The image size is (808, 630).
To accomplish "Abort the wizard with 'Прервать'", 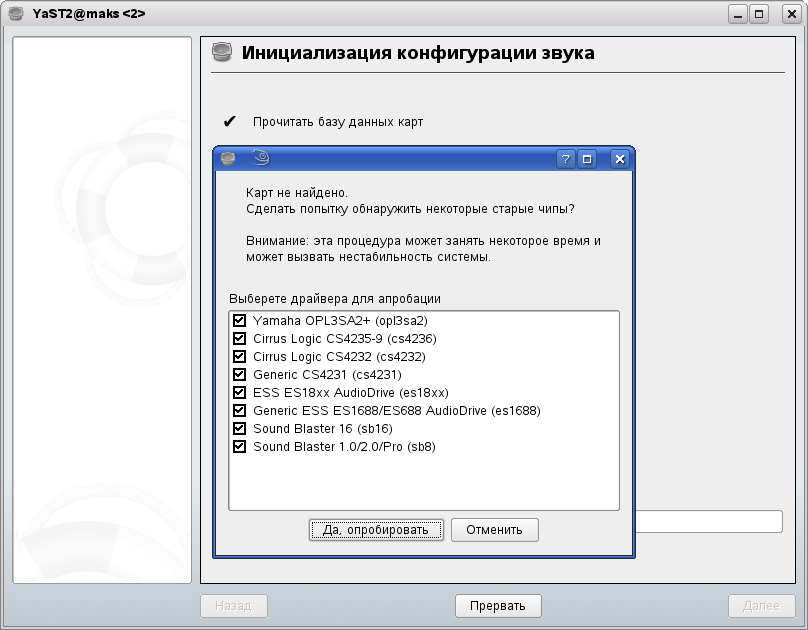I will click(x=498, y=605).
